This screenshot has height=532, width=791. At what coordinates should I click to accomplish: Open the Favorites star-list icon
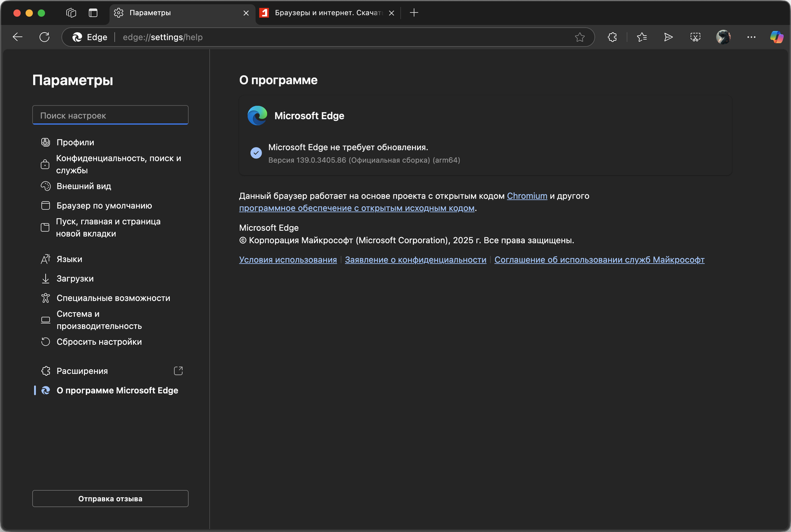pyautogui.click(x=642, y=37)
